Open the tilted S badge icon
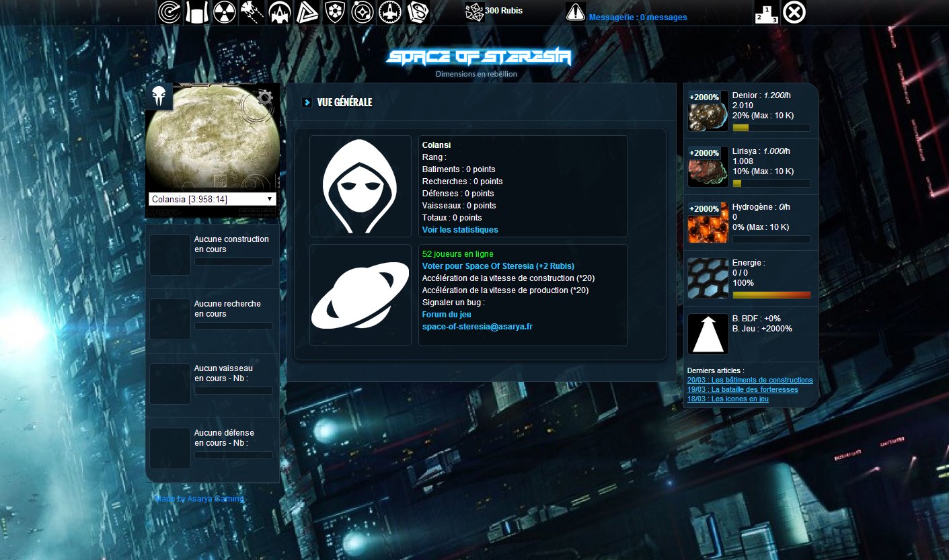 coord(418,12)
